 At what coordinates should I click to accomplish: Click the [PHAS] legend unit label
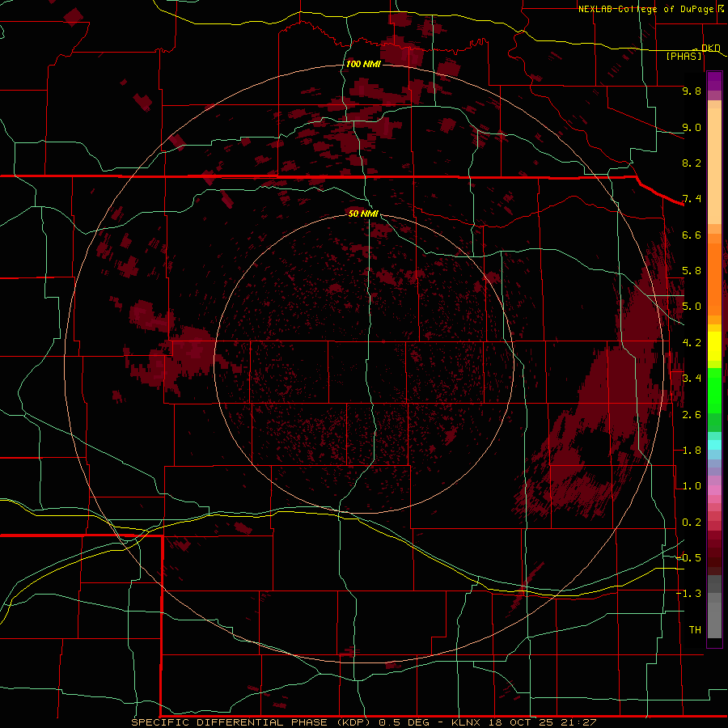(x=684, y=56)
